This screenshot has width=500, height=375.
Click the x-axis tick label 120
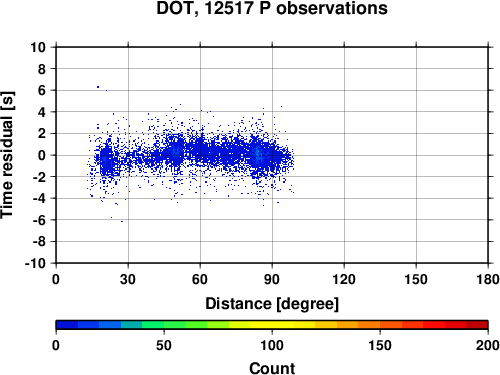(x=344, y=279)
